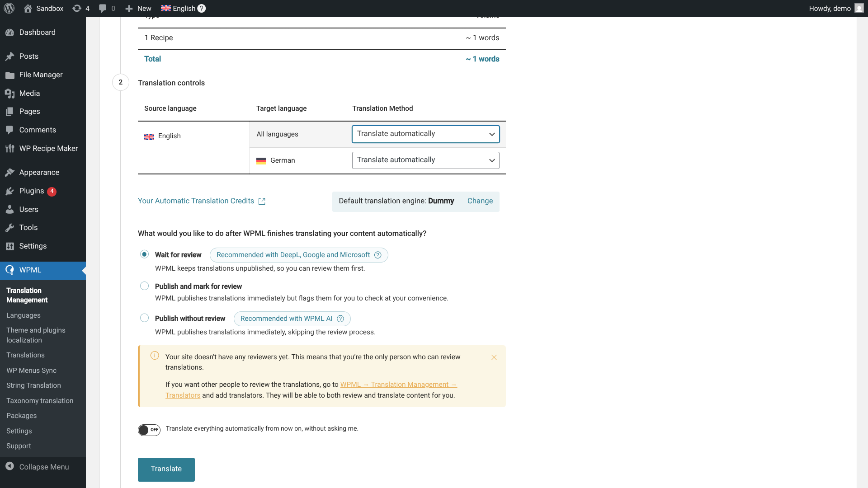
Task: Click Recommended with DeepL, Google and Microsoft badge
Action: (x=299, y=255)
